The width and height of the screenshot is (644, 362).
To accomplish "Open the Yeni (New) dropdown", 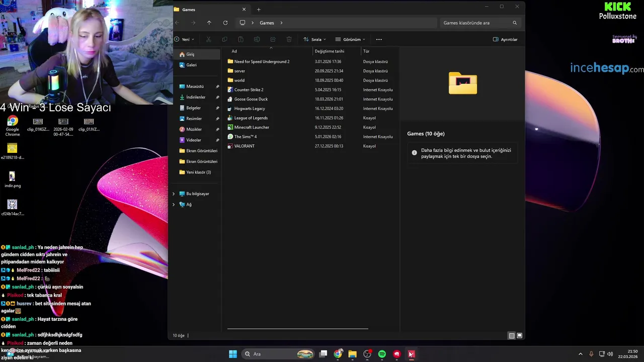I will (184, 39).
